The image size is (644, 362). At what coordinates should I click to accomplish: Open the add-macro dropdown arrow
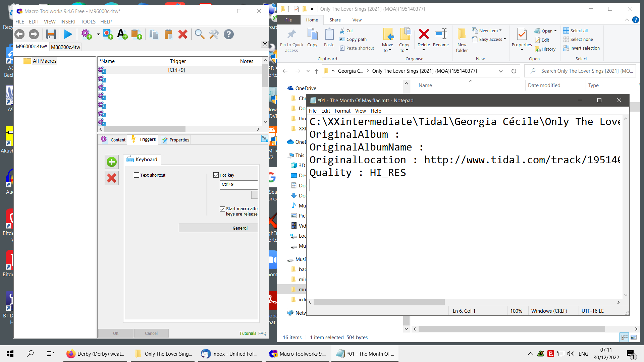(x=98, y=34)
